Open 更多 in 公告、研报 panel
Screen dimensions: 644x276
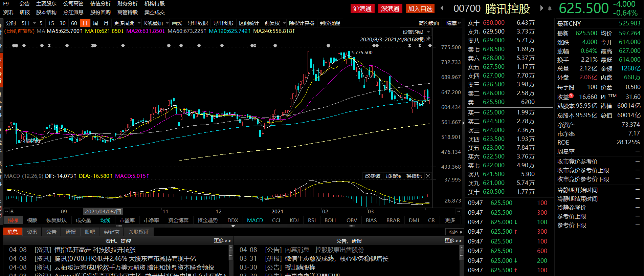point(453,241)
